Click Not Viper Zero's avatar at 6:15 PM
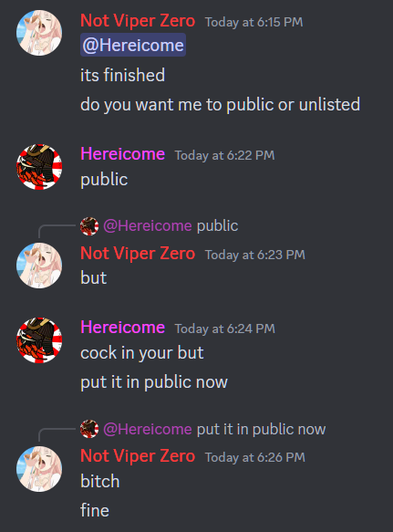Image resolution: width=393 pixels, height=532 pixels. point(39,33)
